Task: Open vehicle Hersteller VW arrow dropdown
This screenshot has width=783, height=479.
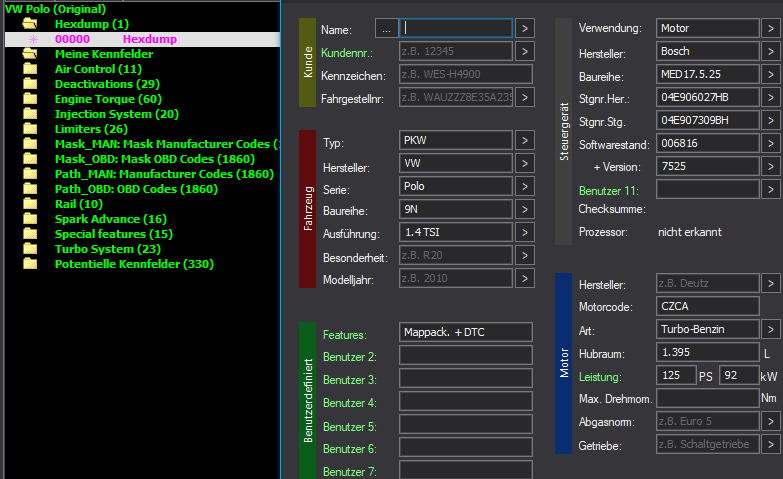Action: point(525,163)
